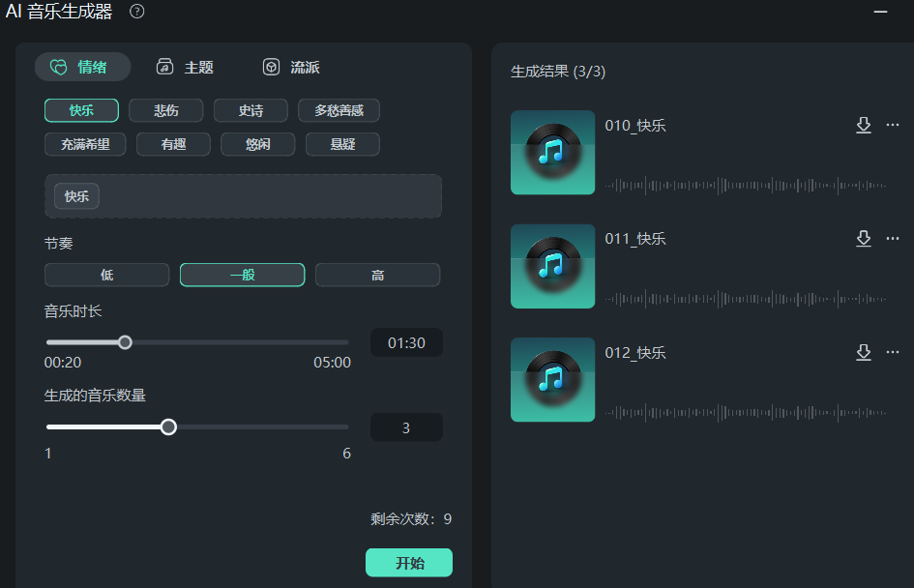This screenshot has width=914, height=588.
Task: Download the 011_快乐 music track
Action: pyautogui.click(x=864, y=239)
